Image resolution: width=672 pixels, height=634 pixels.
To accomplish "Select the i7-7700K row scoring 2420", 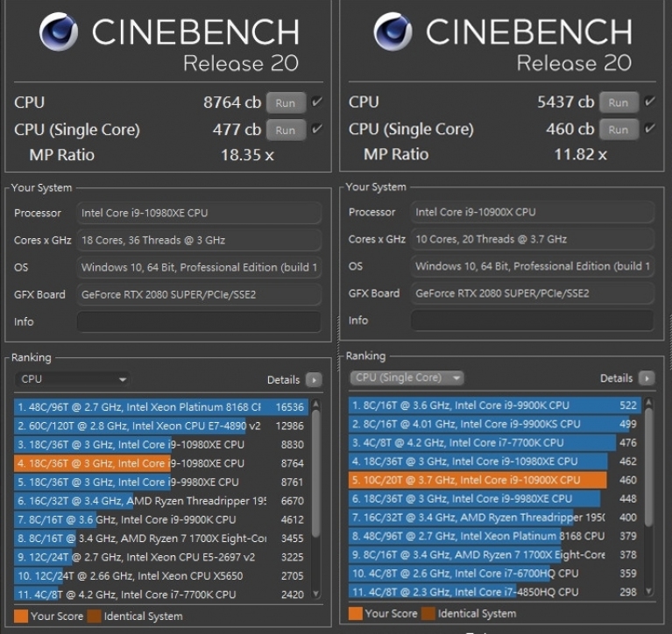I will click(161, 595).
